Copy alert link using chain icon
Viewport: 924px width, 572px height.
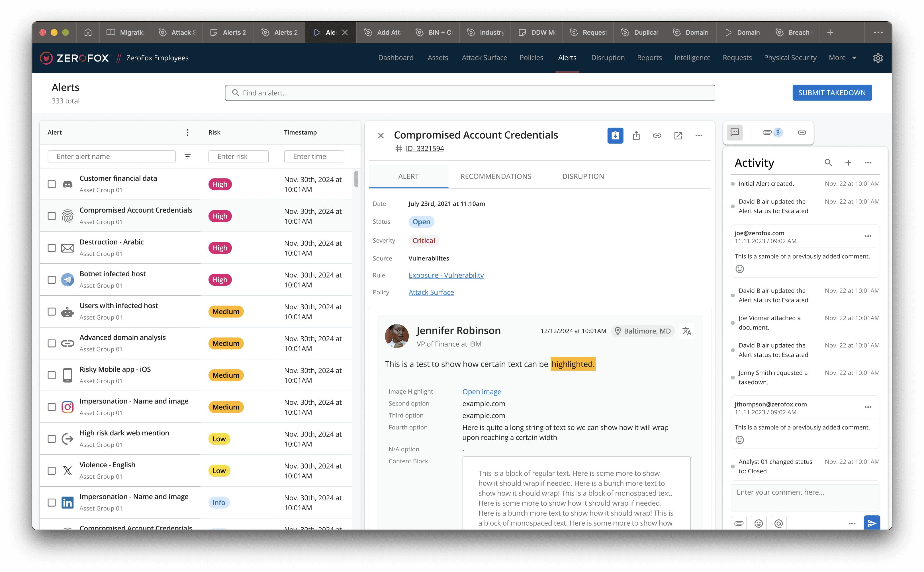click(657, 135)
